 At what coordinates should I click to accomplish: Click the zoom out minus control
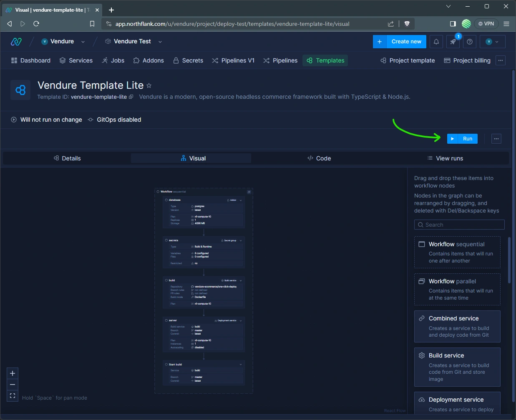coord(12,385)
